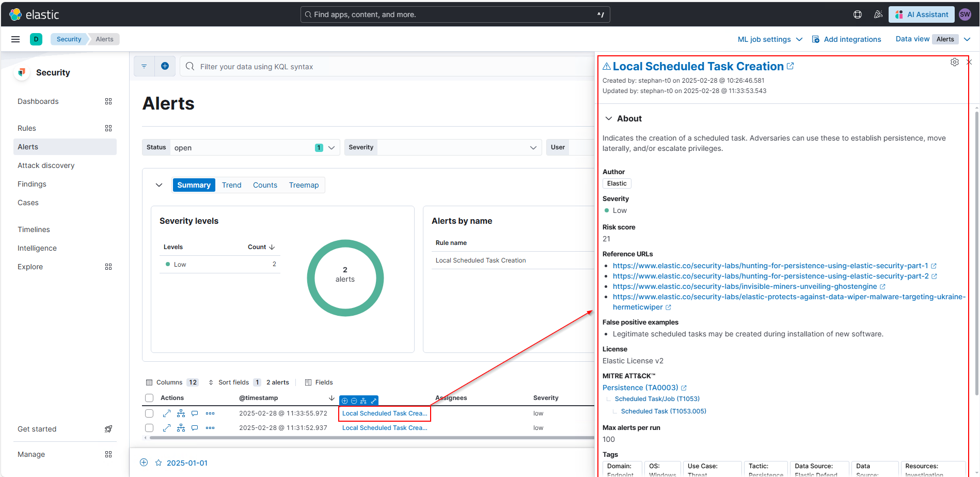The height and width of the screenshot is (477, 980).
Task: Open rule details via title popout icon
Action: (790, 66)
